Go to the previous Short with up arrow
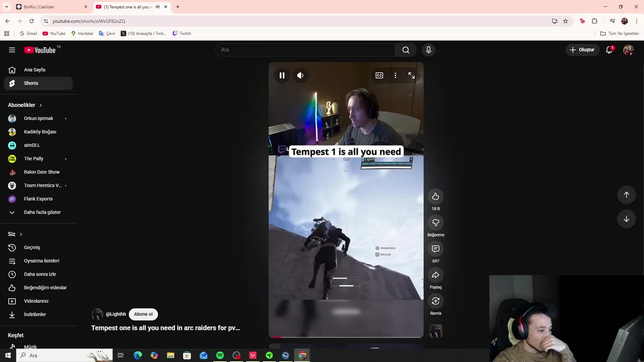644x362 pixels. 626,195
